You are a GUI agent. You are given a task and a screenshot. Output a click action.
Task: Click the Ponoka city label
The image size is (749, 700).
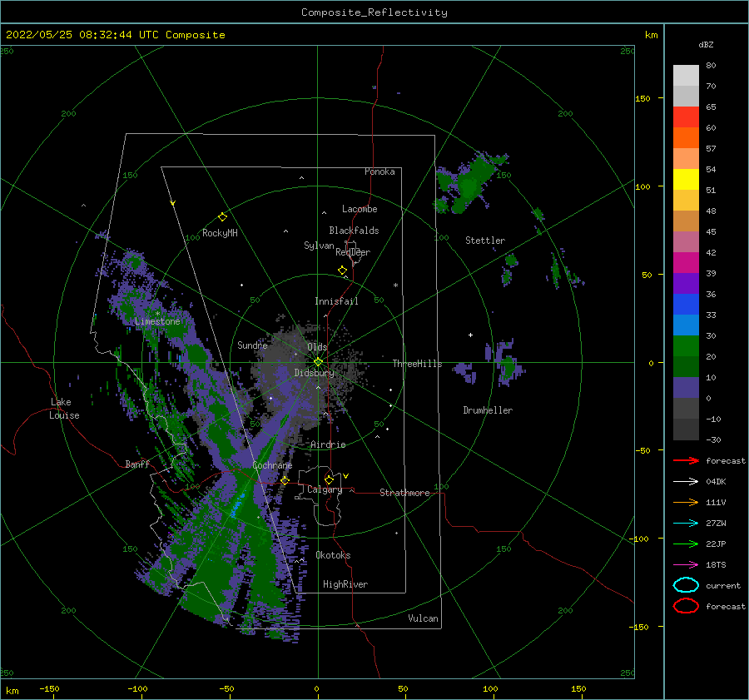click(379, 171)
